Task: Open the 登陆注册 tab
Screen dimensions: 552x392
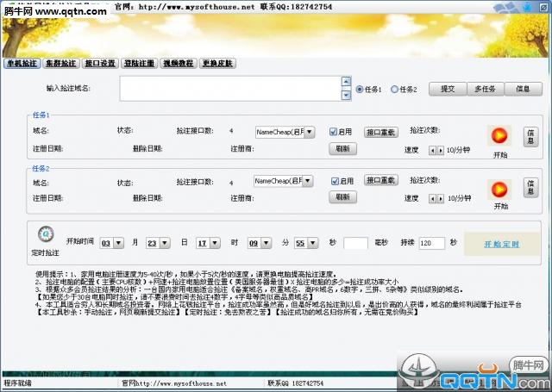Action: tap(140, 63)
